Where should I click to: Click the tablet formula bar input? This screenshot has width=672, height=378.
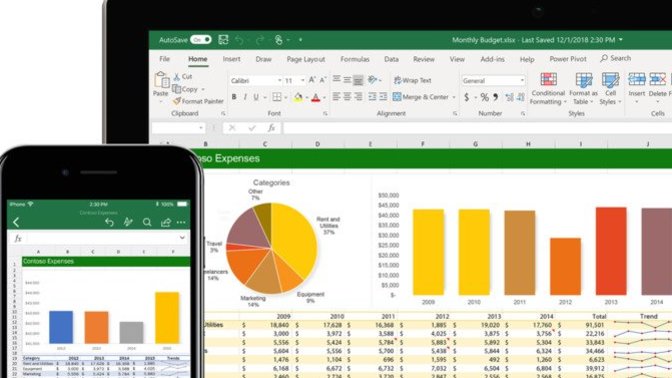477,128
